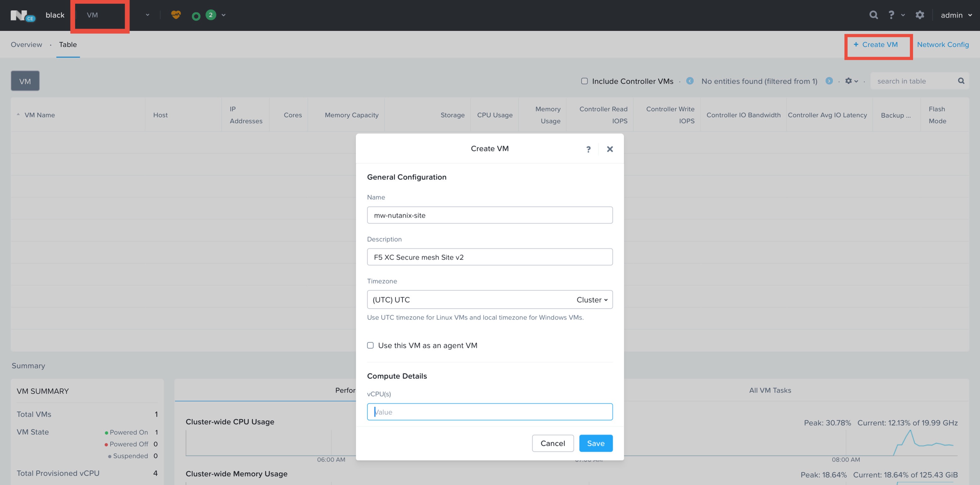The image size is (980, 485).
Task: Open the settings gear icon
Action: [920, 15]
